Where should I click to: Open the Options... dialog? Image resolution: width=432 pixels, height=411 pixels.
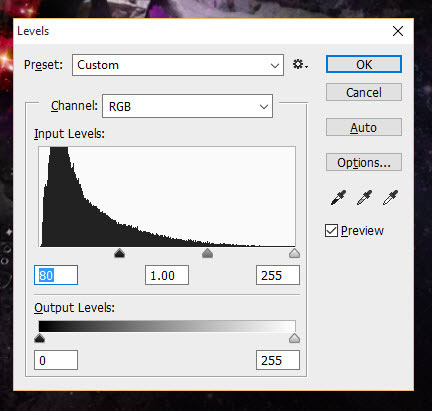pos(364,162)
